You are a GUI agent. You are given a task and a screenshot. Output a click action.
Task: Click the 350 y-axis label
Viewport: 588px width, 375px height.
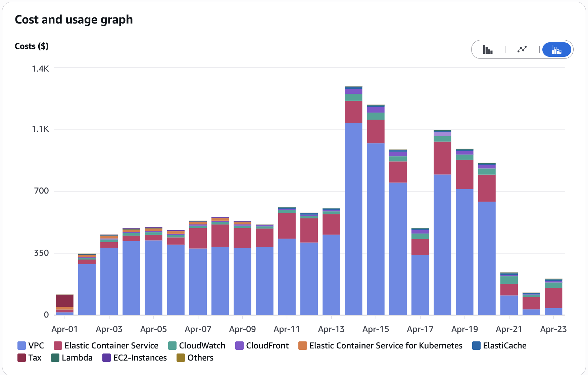tap(41, 253)
